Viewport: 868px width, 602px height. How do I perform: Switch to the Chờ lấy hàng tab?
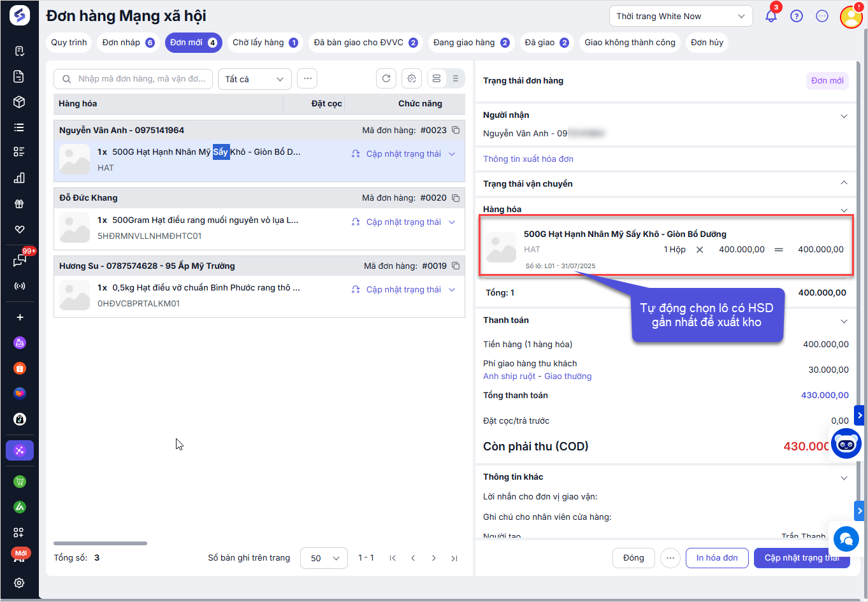coord(264,43)
